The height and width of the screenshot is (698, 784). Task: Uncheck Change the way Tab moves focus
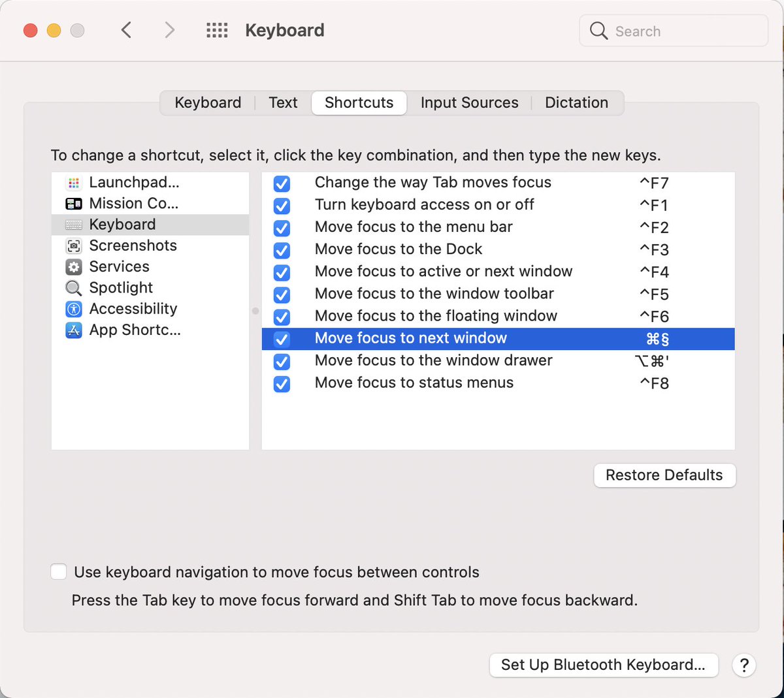tap(282, 183)
